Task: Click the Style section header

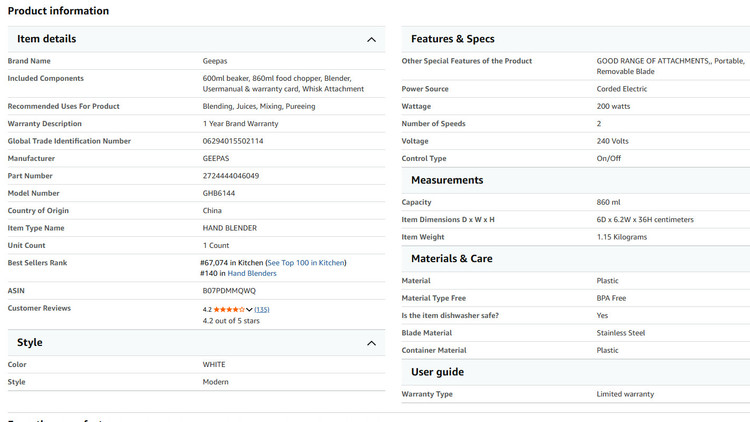Action: 196,343
